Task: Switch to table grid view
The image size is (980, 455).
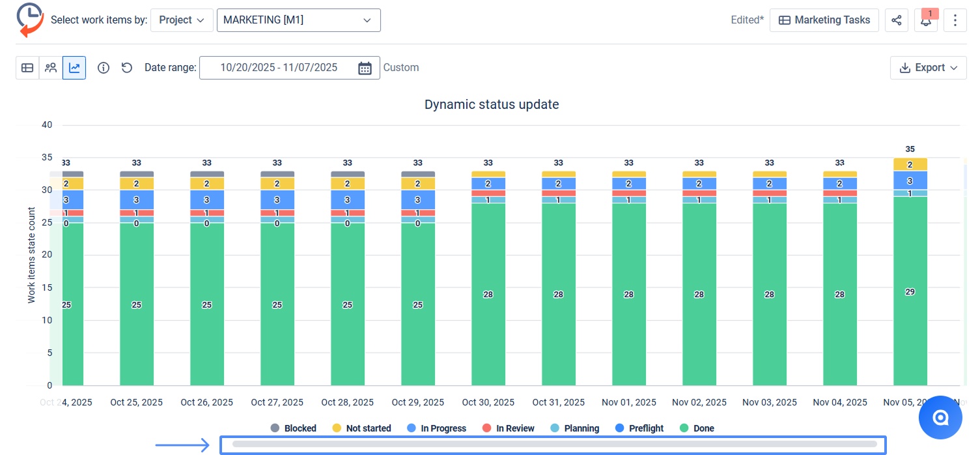Action: 27,68
